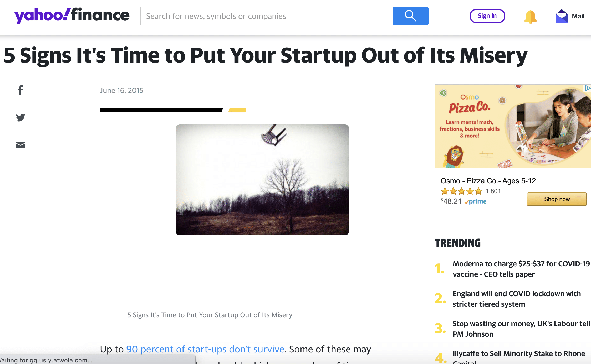
Task: Click the blue search magnifier button
Action: [410, 16]
